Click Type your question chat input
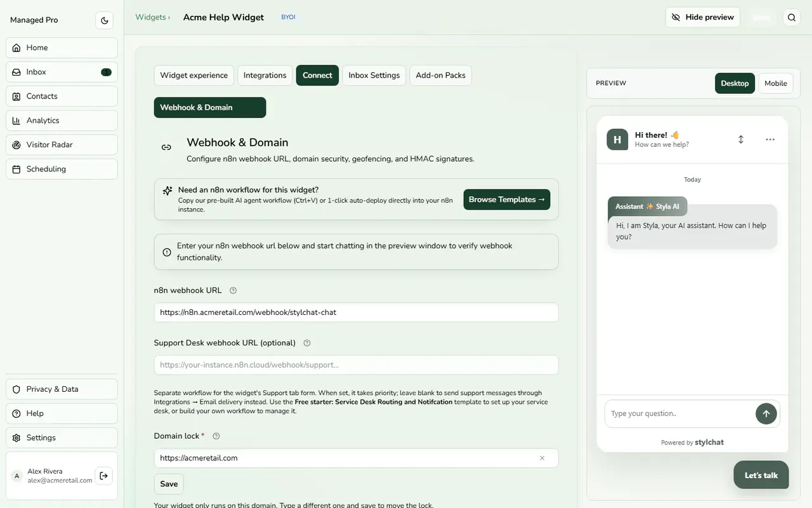The width and height of the screenshot is (812, 508). 679,413
